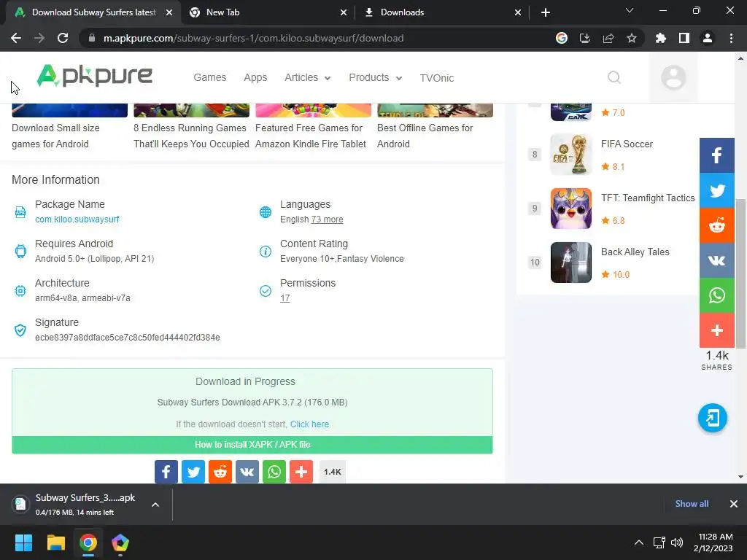The width and height of the screenshot is (747, 560).
Task: Click the plus share icon below download box
Action: click(x=301, y=472)
